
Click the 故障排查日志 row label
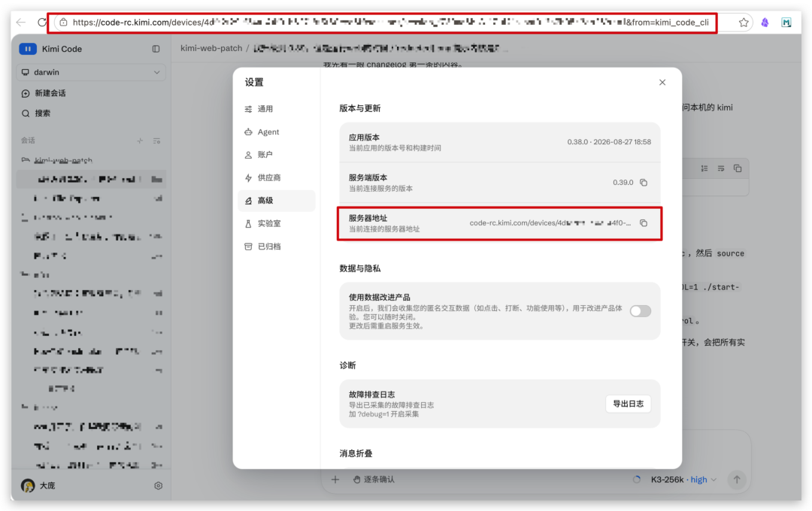[371, 395]
